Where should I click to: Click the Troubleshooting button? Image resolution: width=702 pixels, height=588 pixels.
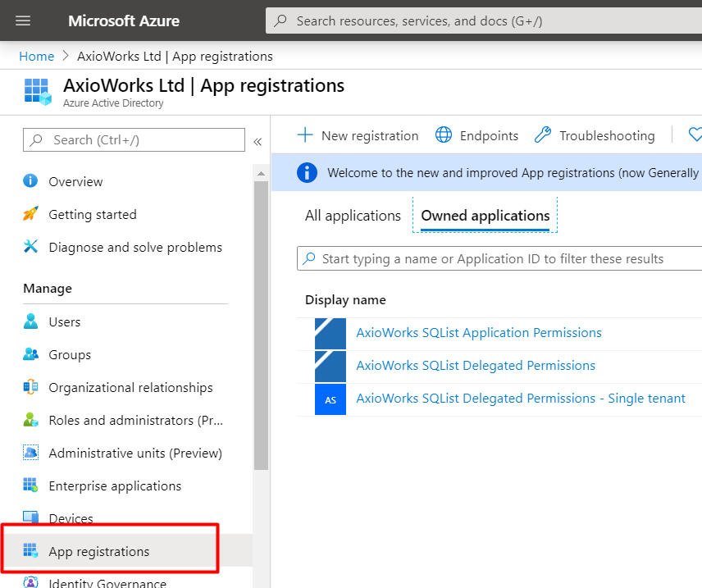[595, 135]
